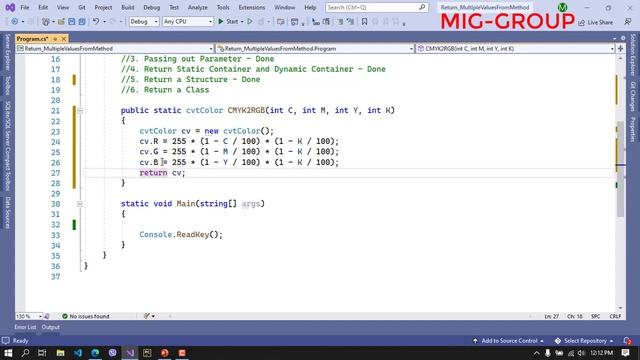Open the View menu
The height and width of the screenshot is (360, 640).
pyautogui.click(x=62, y=7)
